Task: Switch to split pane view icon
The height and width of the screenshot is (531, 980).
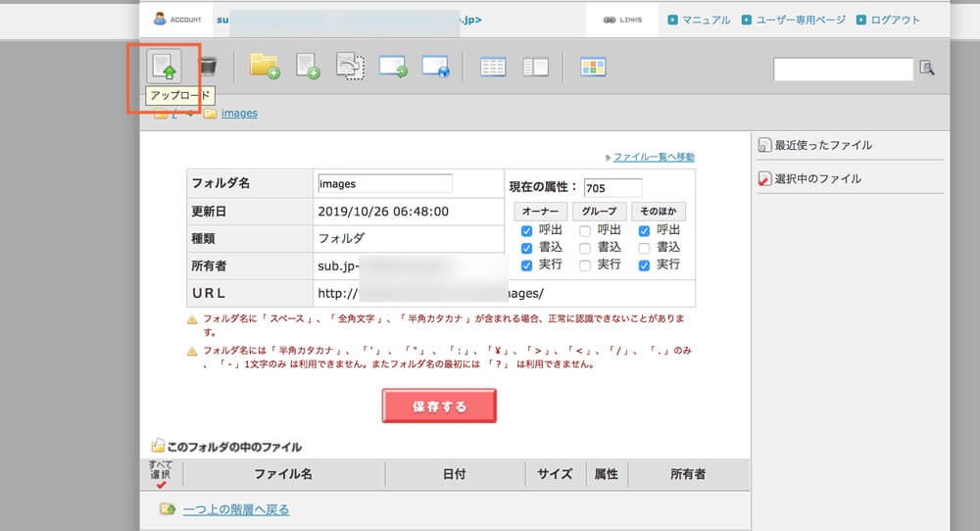Action: pos(536,67)
